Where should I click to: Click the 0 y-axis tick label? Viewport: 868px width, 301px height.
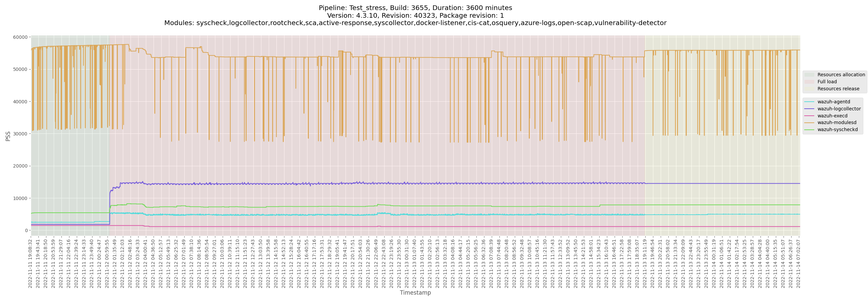(x=26, y=230)
